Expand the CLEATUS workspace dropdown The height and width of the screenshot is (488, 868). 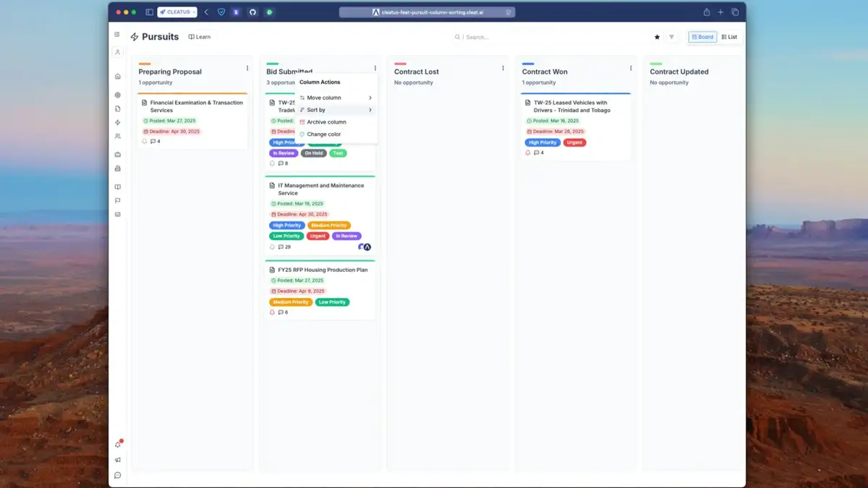[177, 12]
